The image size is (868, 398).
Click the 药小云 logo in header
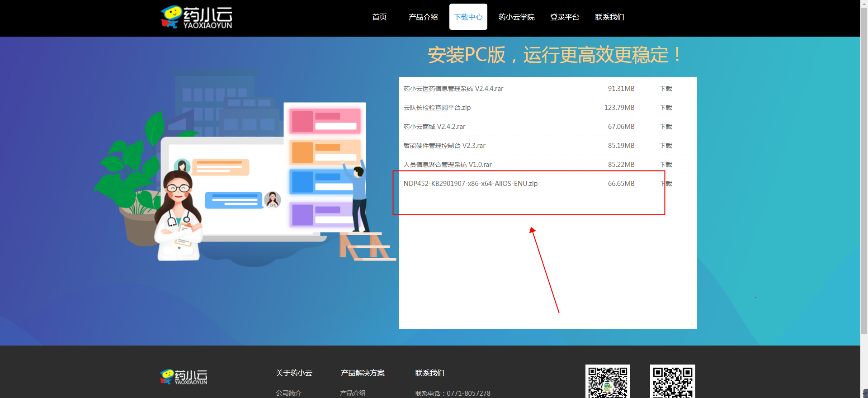coord(196,17)
